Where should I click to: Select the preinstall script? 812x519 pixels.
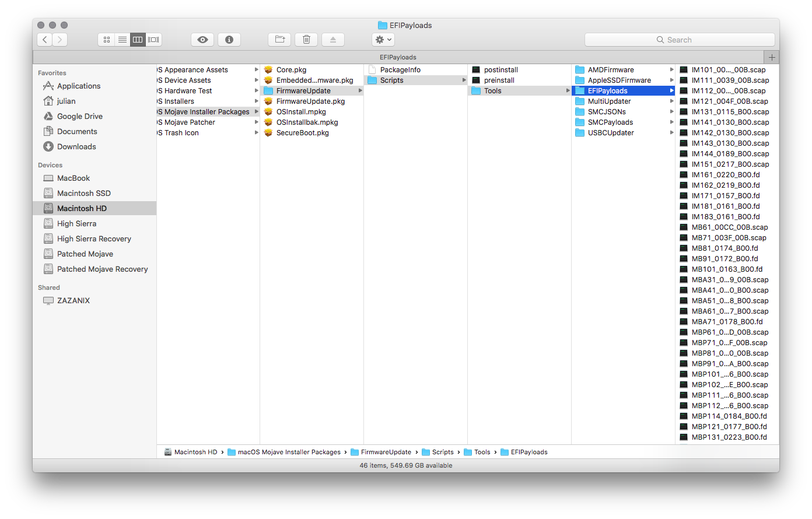[519, 80]
